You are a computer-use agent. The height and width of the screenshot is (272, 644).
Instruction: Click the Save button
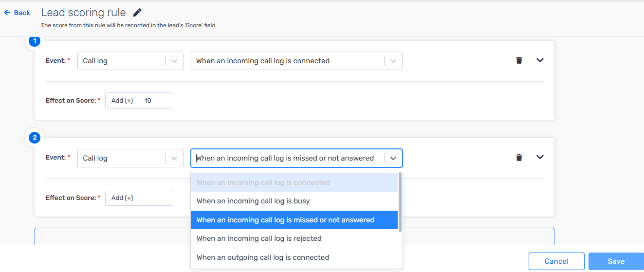click(x=616, y=261)
